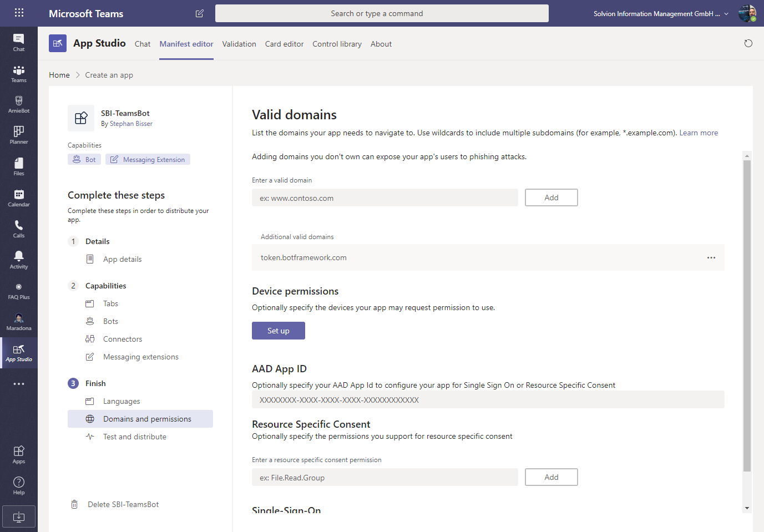Open the Learn more link
Viewport: 764px width, 532px height.
click(699, 133)
